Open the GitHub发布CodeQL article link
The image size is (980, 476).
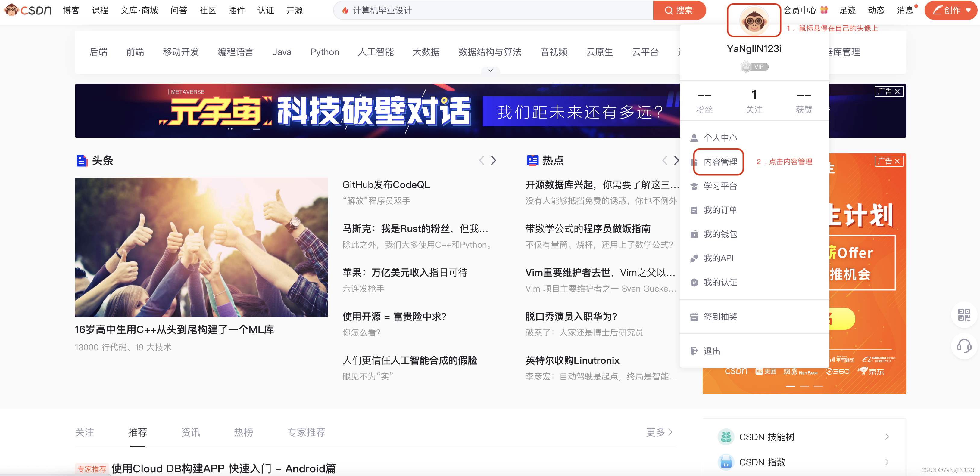(x=386, y=185)
